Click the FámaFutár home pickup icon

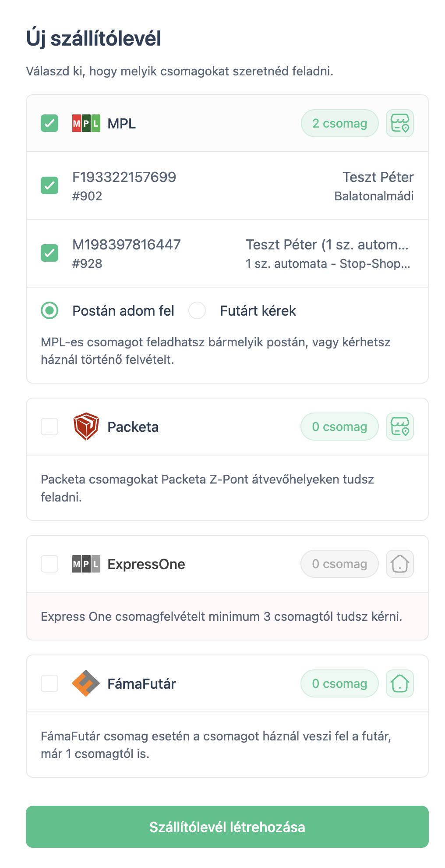[x=399, y=683]
